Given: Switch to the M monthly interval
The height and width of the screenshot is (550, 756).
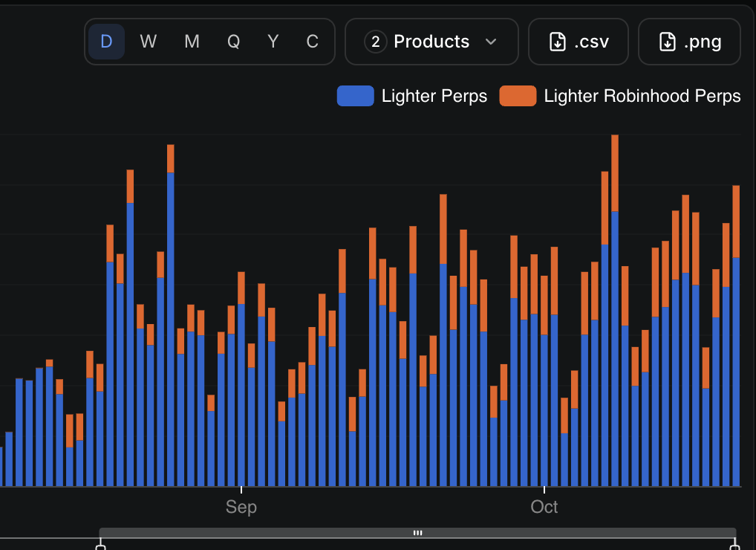Looking at the screenshot, I should click(192, 42).
